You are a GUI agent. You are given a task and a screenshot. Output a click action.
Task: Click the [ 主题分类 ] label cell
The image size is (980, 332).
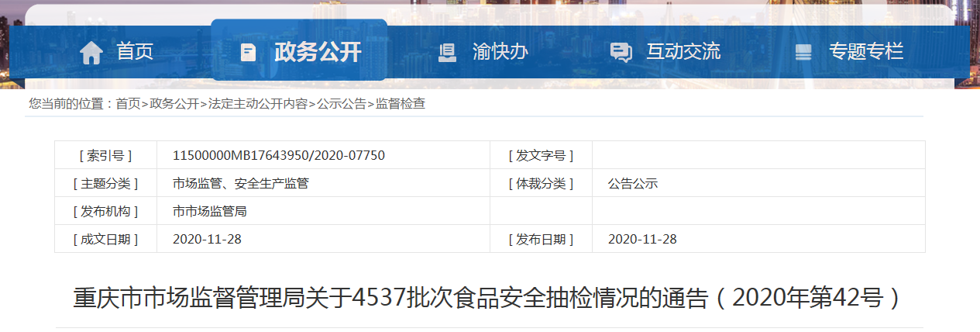(x=106, y=184)
